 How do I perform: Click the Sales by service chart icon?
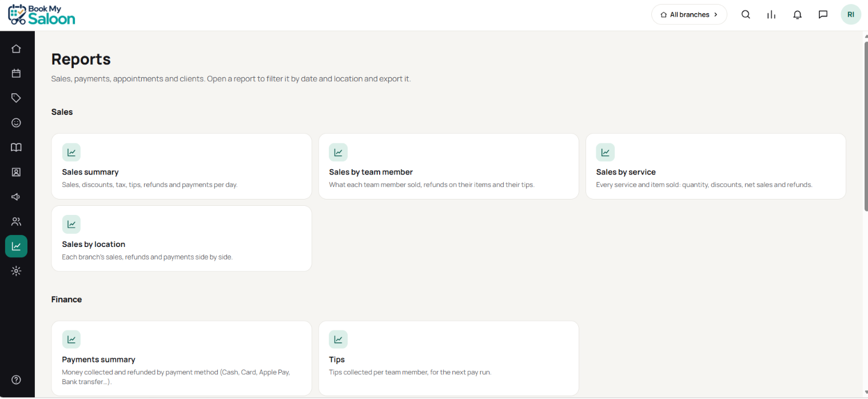tap(606, 153)
